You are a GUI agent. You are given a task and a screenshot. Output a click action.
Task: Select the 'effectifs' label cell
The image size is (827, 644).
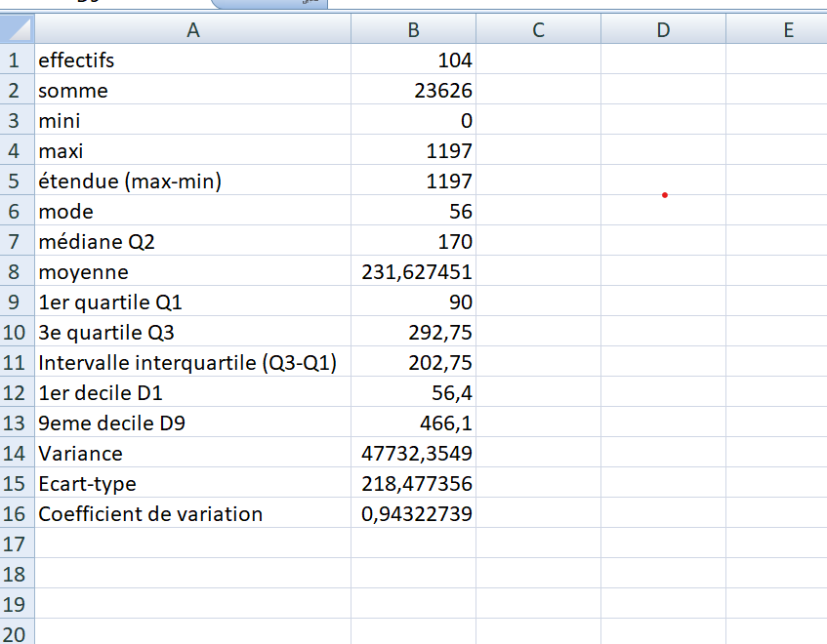pos(192,60)
